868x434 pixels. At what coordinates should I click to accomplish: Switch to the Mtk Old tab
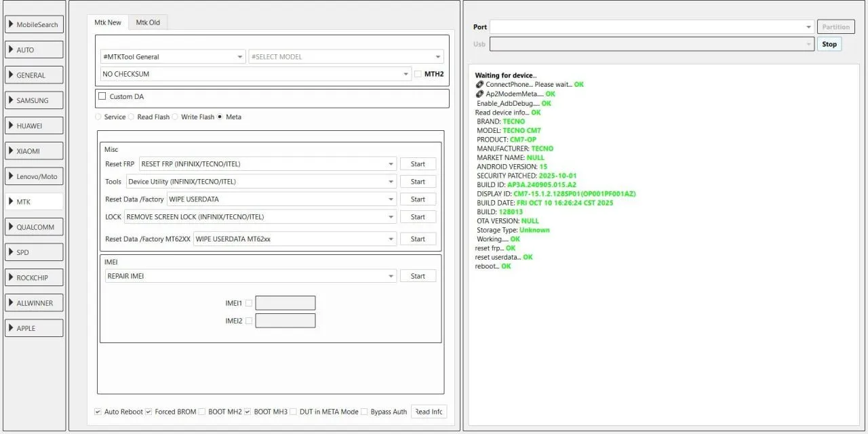(x=148, y=22)
